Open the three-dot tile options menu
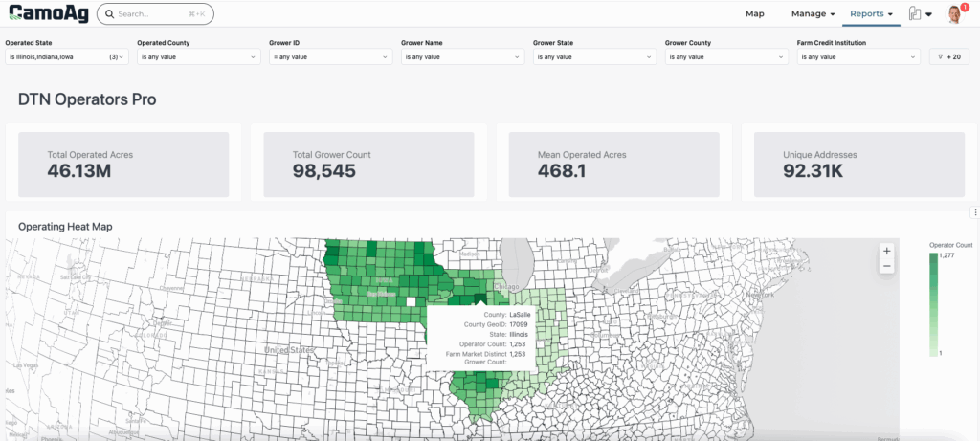This screenshot has width=980, height=441. coord(975,213)
